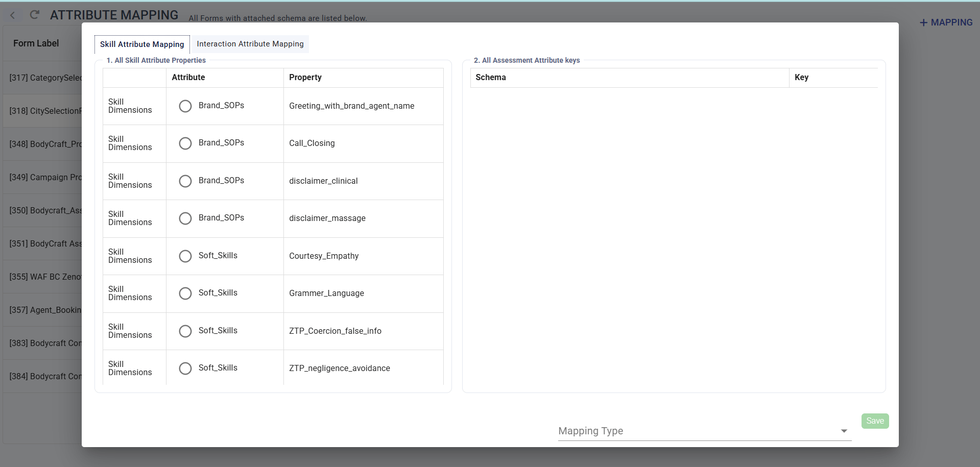Select radio for Greeting_with_brand_agent_name
Viewport: 980px width, 467px height.
[185, 106]
